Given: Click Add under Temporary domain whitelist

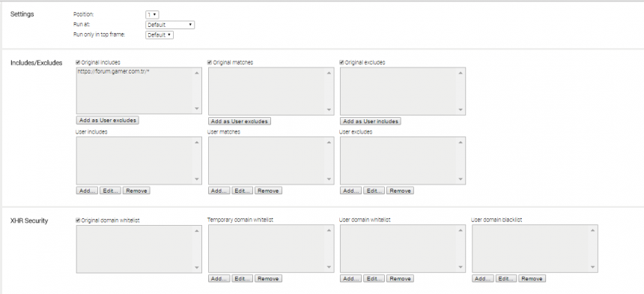Looking at the screenshot, I should (x=219, y=279).
